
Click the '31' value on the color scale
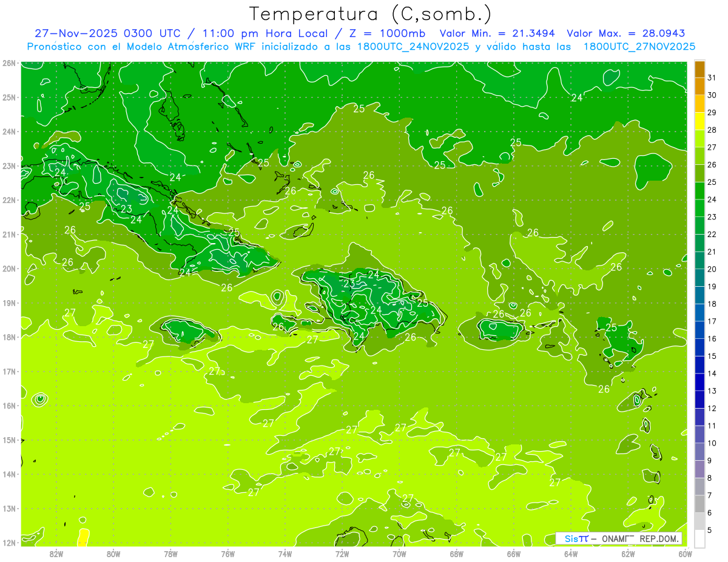point(712,78)
